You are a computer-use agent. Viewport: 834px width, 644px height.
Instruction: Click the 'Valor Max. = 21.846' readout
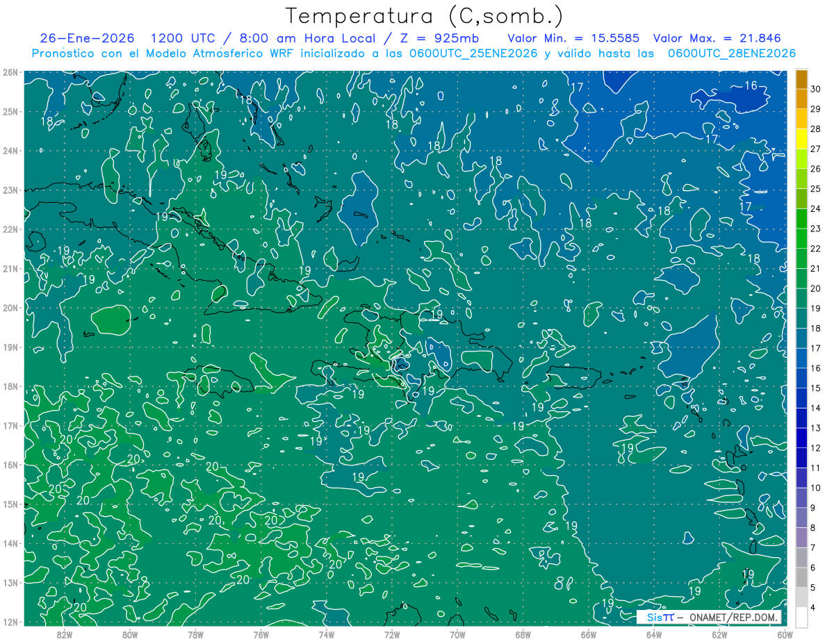pyautogui.click(x=717, y=38)
